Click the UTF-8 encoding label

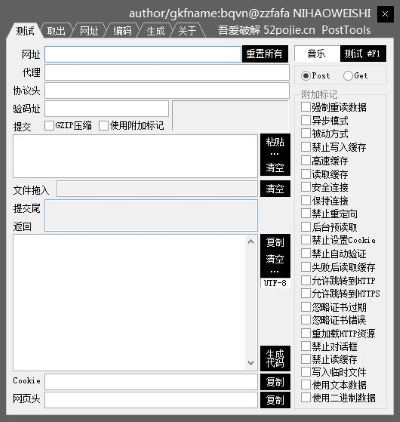coord(275,283)
